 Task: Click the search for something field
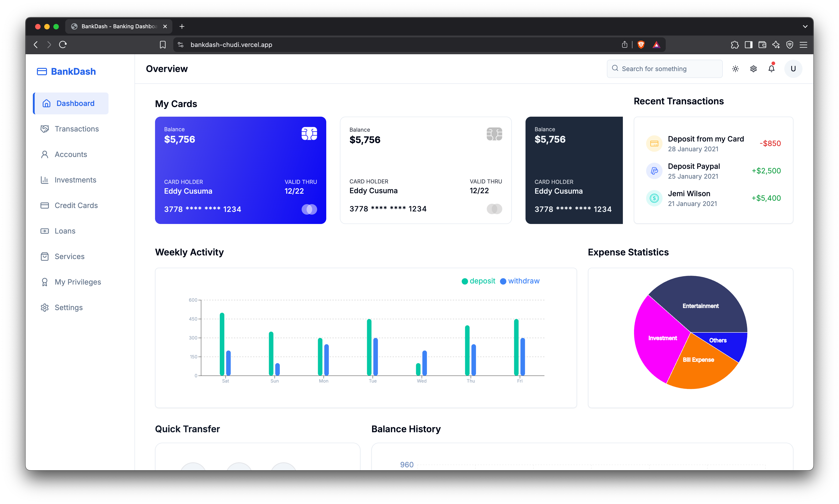point(664,69)
